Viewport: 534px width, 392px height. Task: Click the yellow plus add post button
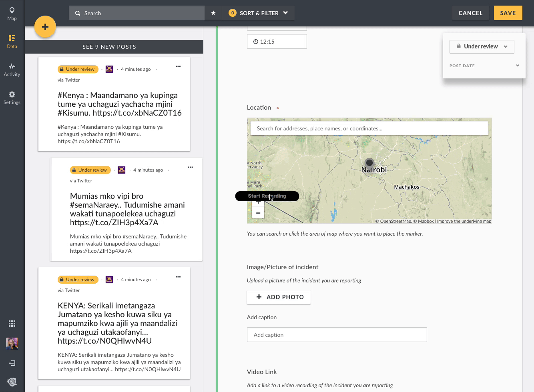pyautogui.click(x=45, y=27)
